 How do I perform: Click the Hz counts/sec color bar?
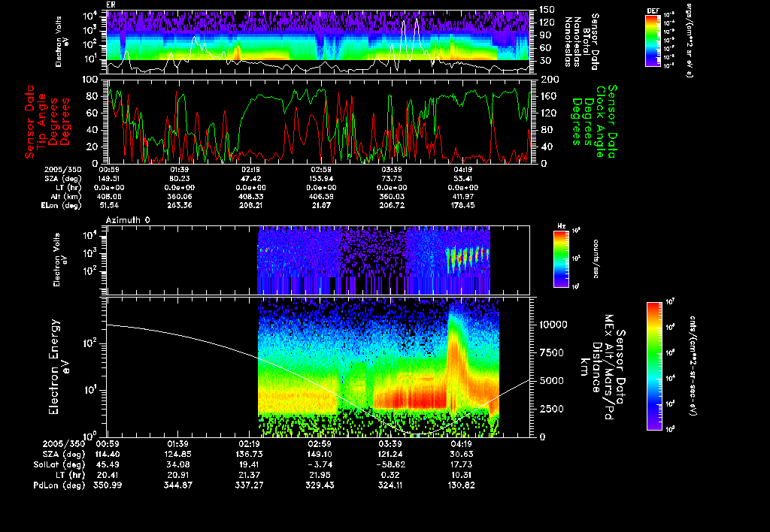561,259
